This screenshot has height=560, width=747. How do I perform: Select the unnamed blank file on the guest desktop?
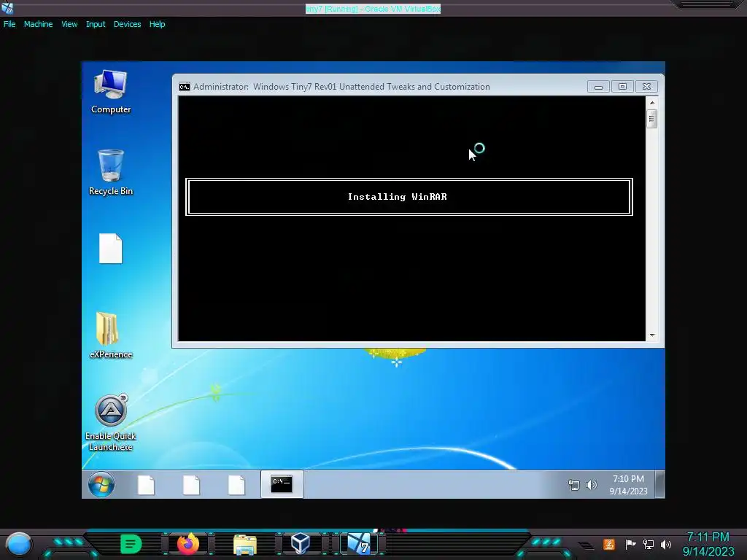[111, 248]
